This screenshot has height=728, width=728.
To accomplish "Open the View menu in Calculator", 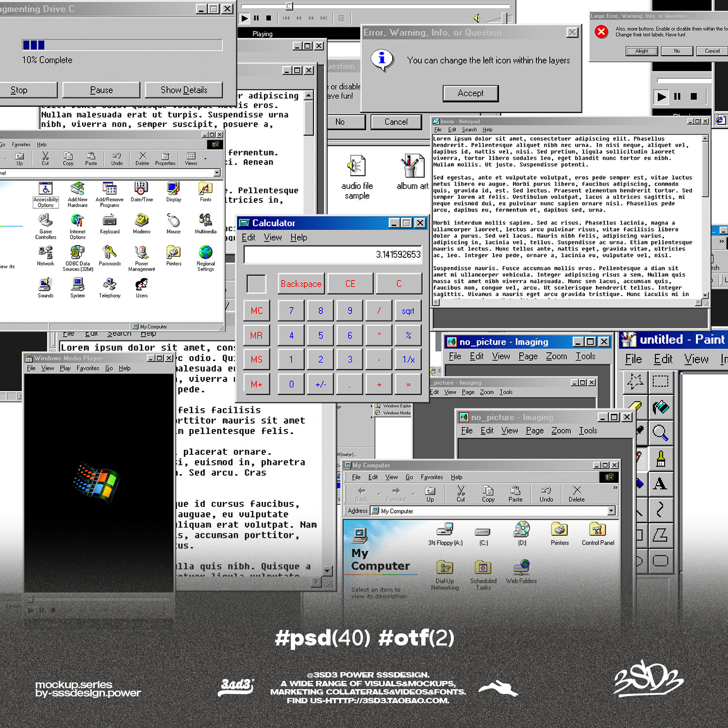I will tap(273, 237).
